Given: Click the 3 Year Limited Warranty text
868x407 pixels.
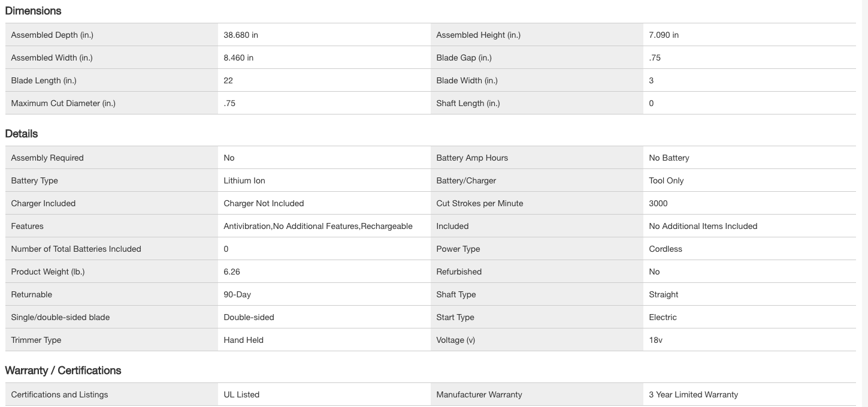Looking at the screenshot, I should click(693, 394).
